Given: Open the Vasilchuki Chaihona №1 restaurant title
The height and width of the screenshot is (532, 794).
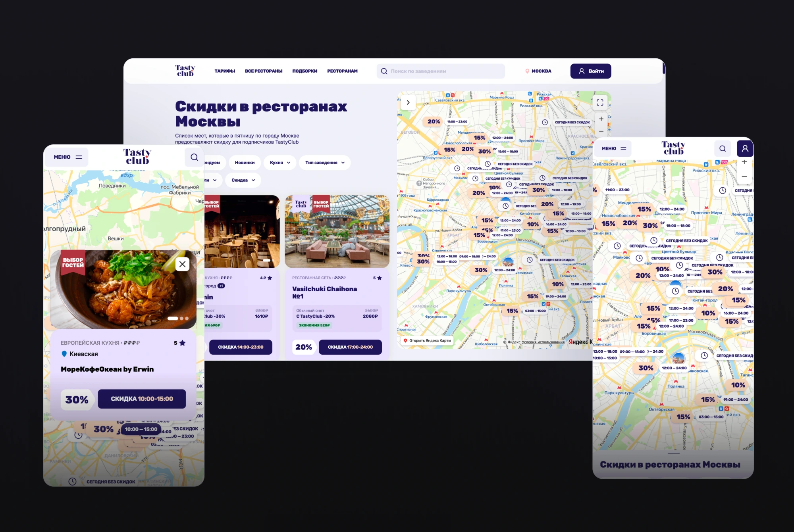Looking at the screenshot, I should click(x=324, y=292).
